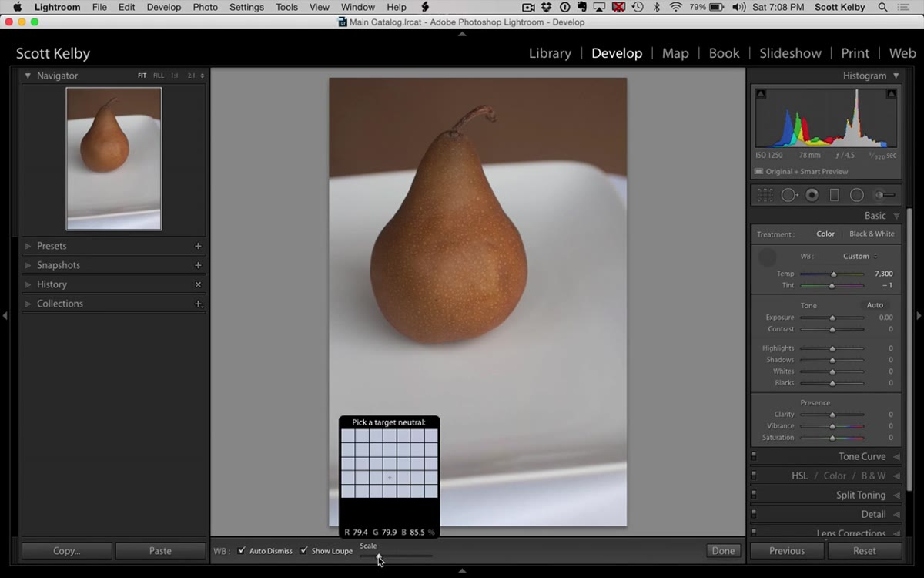
Task: Show the filmstrip via bottom arrow
Action: tap(462, 571)
